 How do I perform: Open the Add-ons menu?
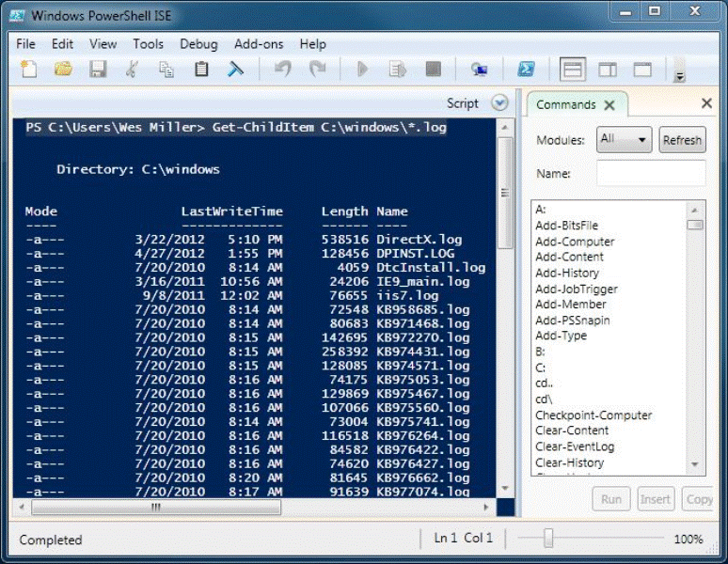coord(259,43)
